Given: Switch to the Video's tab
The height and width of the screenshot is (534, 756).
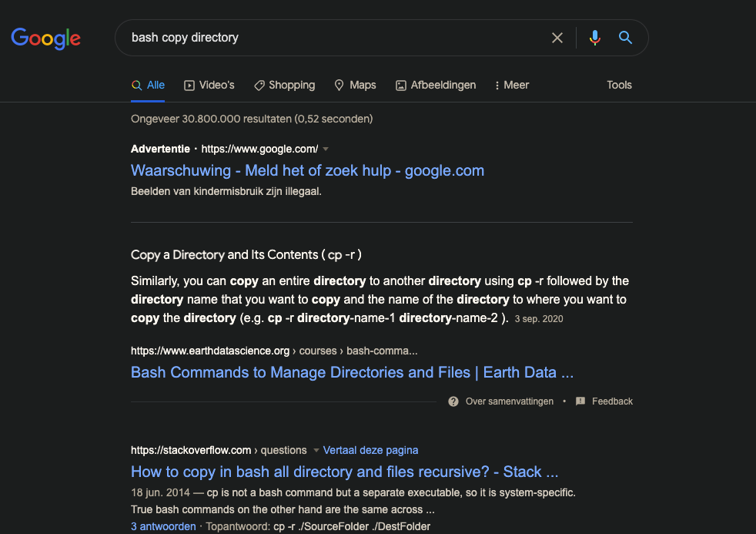Looking at the screenshot, I should point(209,86).
